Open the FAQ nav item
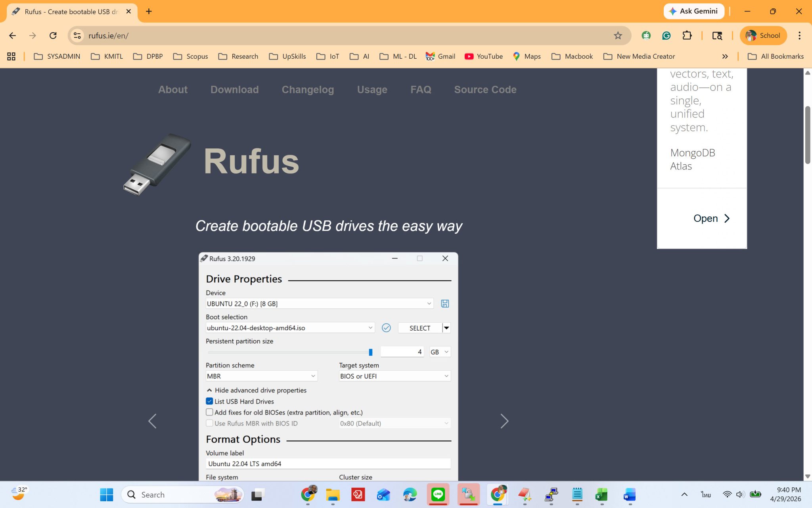 (421, 90)
